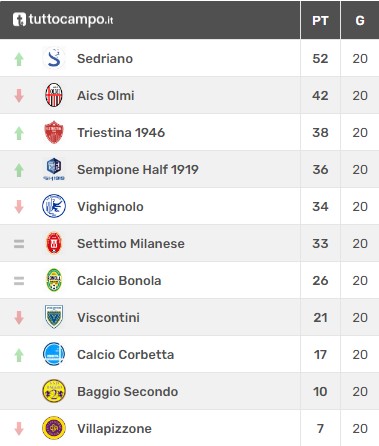
Task: Click the Baggio Secondo yellow badge
Action: (x=54, y=391)
